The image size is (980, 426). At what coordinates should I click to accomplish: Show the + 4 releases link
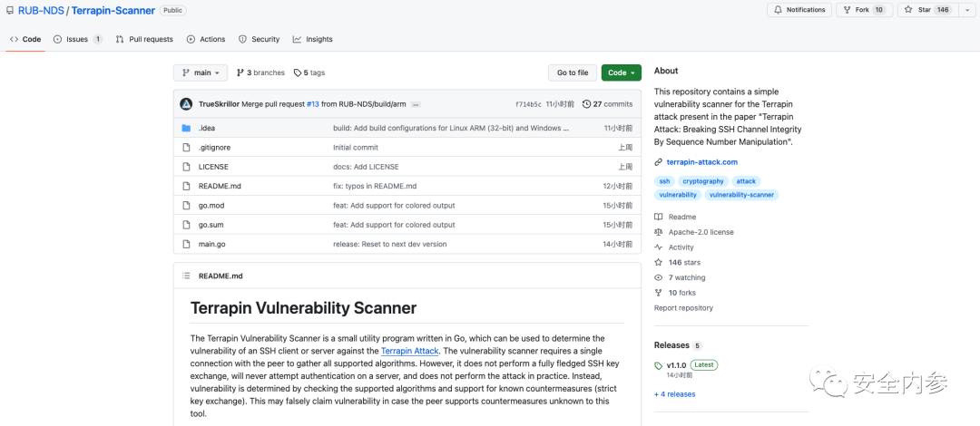[x=674, y=394]
